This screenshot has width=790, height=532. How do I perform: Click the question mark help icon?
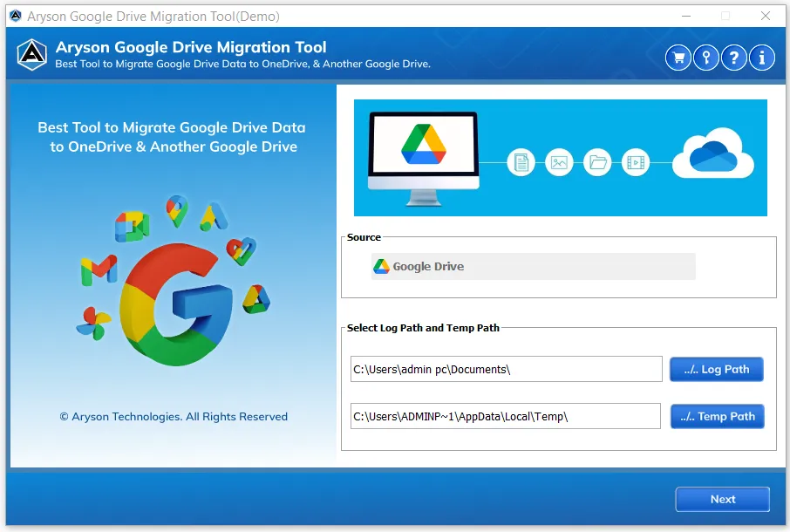point(733,58)
